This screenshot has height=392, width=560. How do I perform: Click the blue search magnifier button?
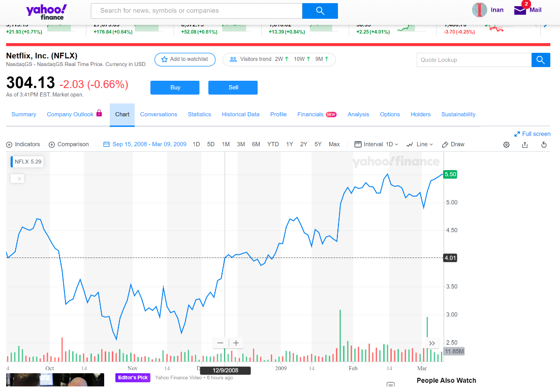320,10
